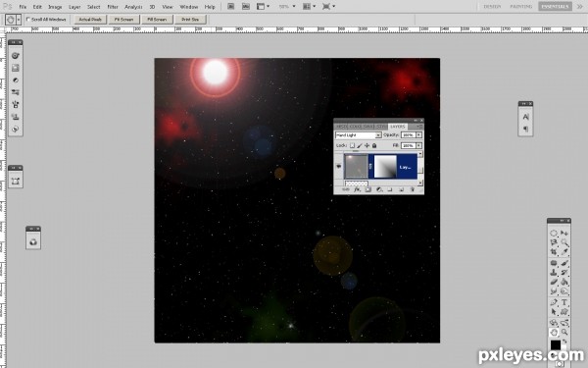
Task: Click Create new layer icon
Action: tap(401, 189)
